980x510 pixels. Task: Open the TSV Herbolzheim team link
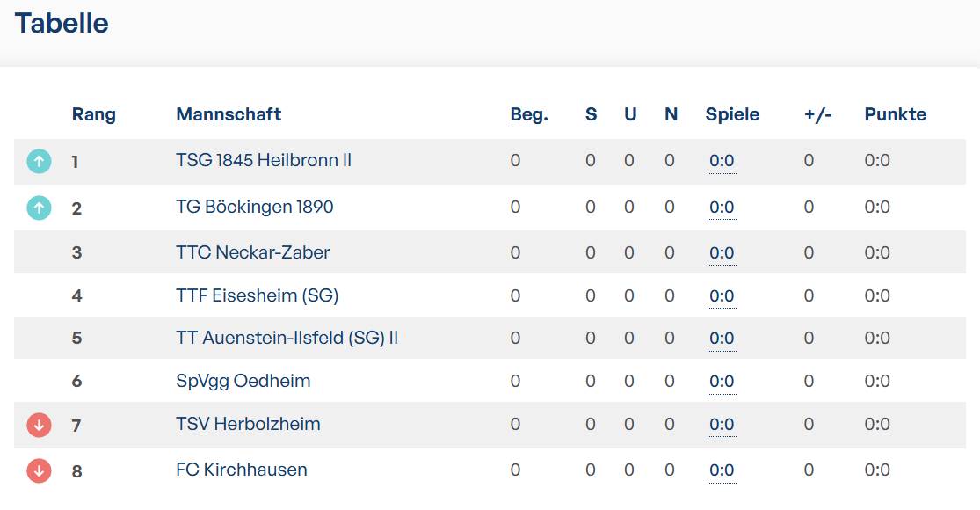tap(248, 424)
